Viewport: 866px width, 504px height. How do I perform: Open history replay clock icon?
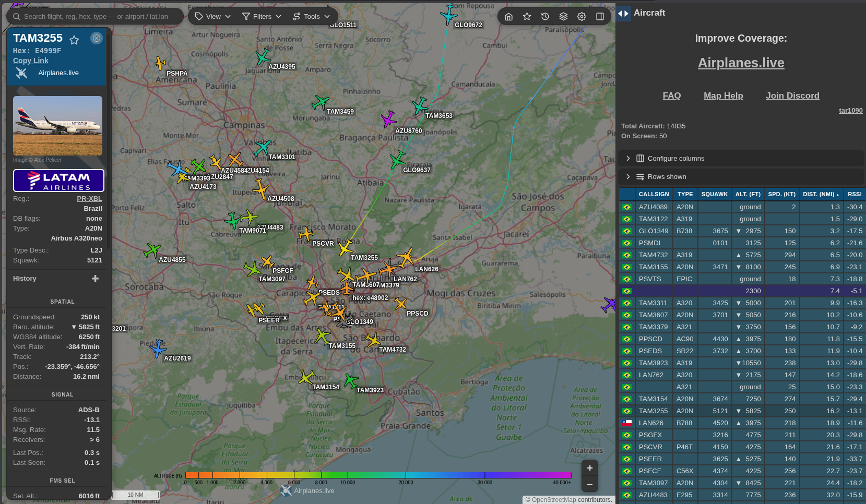[x=545, y=17]
